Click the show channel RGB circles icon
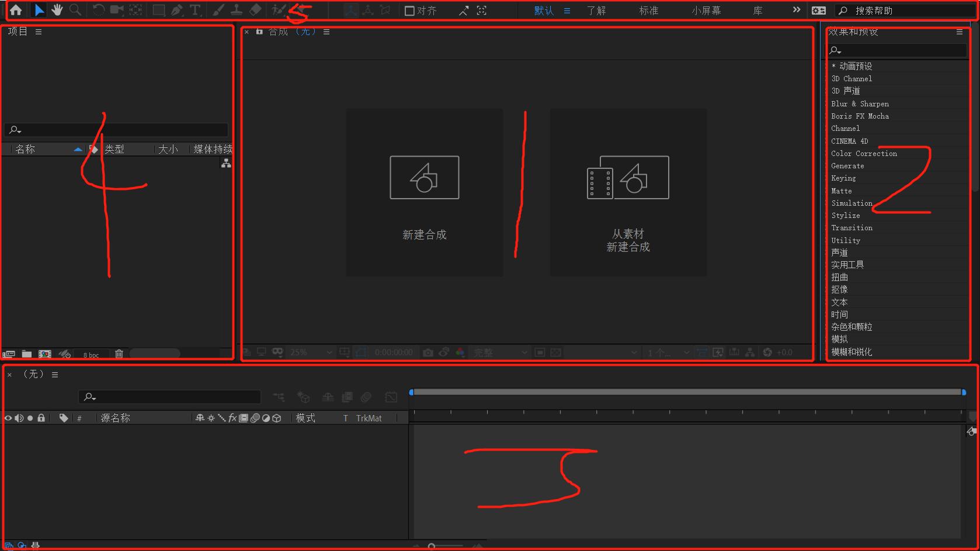Screen dimensions: 980x551 pos(460,352)
